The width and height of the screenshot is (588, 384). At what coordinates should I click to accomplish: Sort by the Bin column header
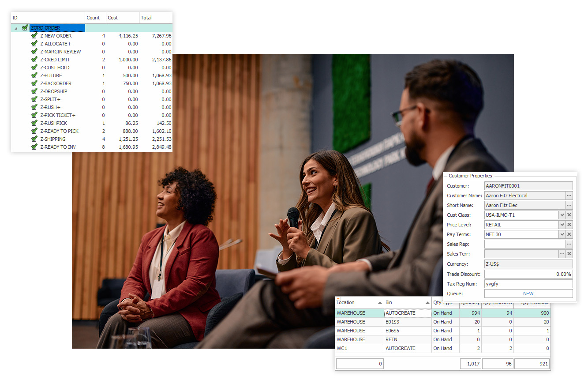(406, 303)
